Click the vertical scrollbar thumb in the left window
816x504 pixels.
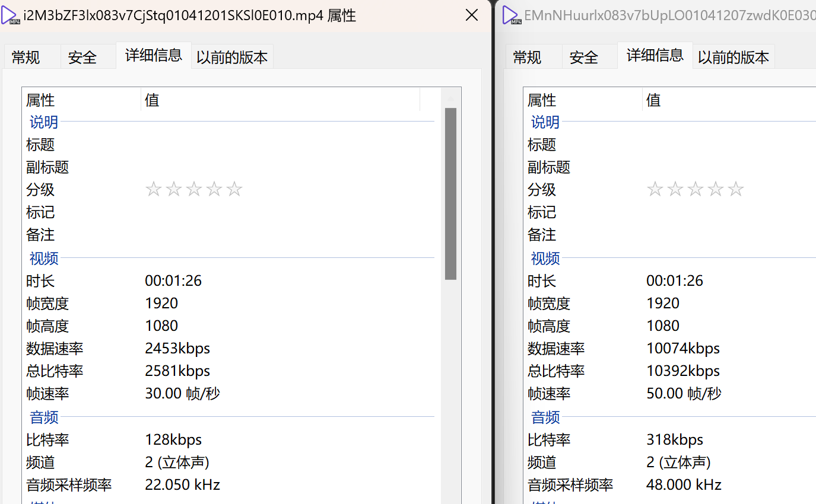pyautogui.click(x=450, y=194)
